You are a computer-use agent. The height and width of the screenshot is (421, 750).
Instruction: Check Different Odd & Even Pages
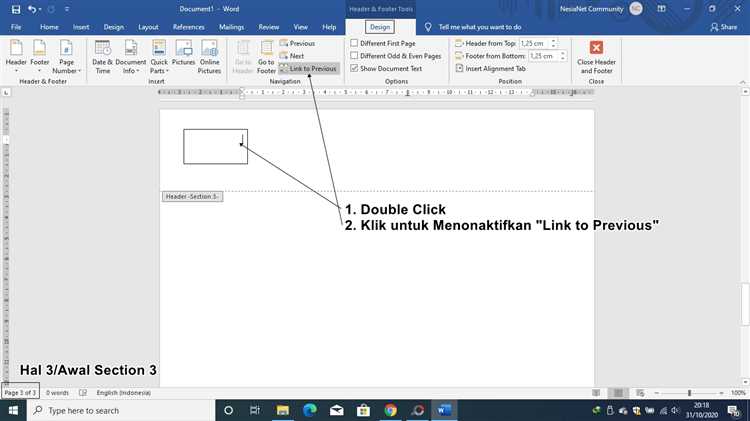355,56
